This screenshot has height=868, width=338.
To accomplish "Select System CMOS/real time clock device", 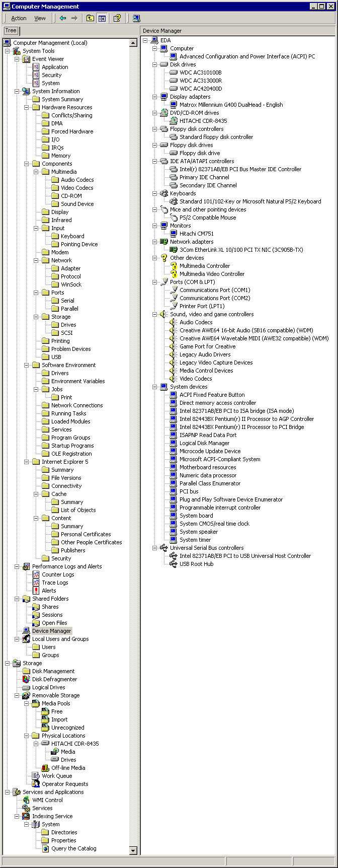I will 215,524.
